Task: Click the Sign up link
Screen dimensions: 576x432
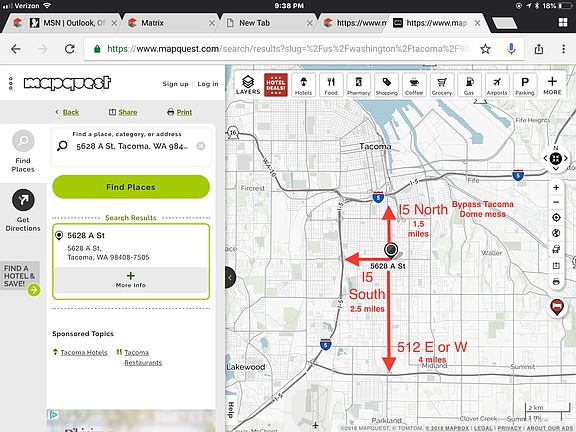Action: click(x=175, y=84)
